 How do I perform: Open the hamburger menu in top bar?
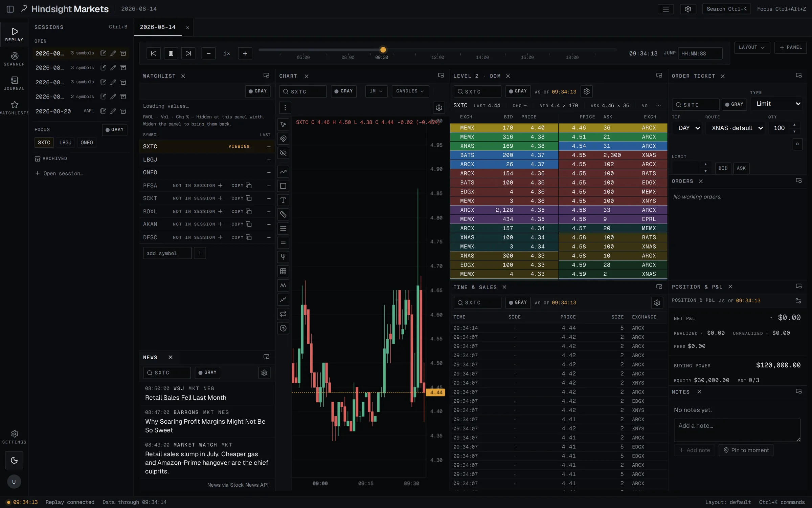[666, 9]
